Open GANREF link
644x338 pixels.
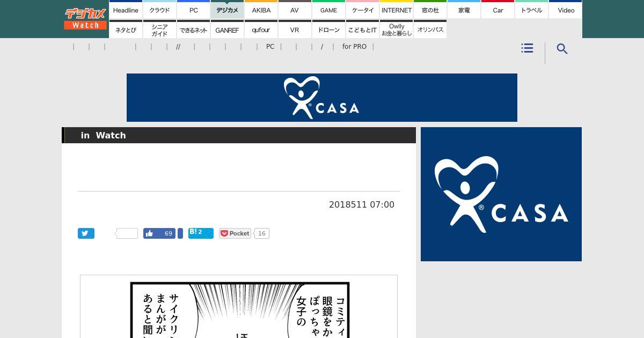(227, 30)
